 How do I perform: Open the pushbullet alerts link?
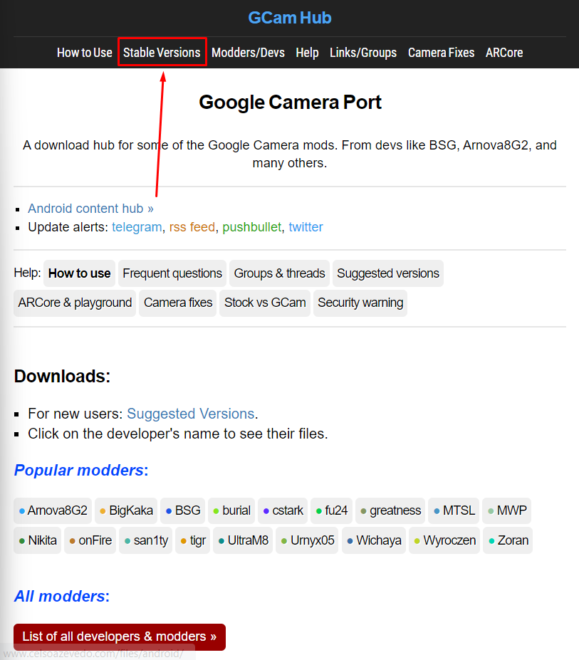pyautogui.click(x=252, y=227)
